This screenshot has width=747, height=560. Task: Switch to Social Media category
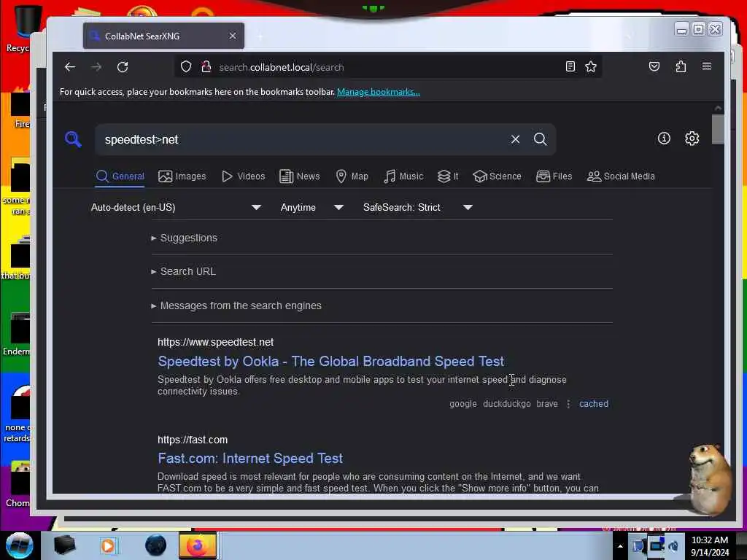(x=621, y=176)
